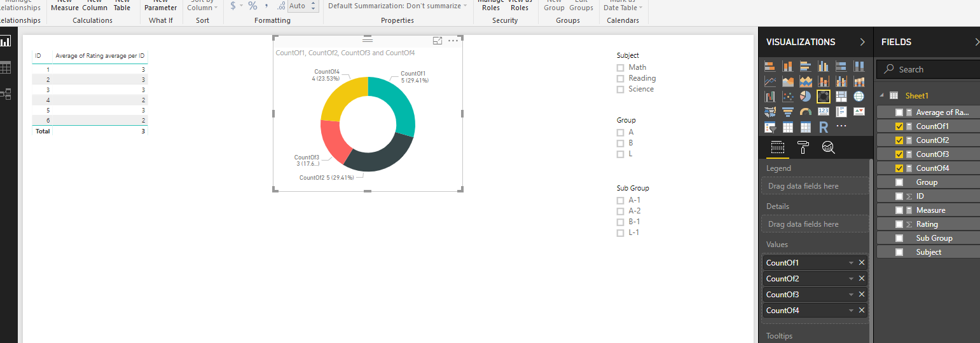Apply percentage format button
980x343 pixels.
[252, 6]
